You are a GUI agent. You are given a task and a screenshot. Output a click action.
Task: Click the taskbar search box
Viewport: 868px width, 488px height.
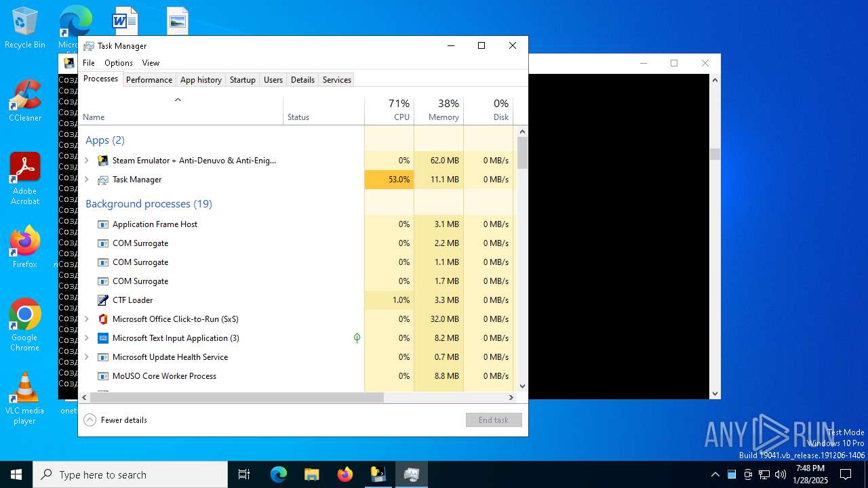coord(130,474)
